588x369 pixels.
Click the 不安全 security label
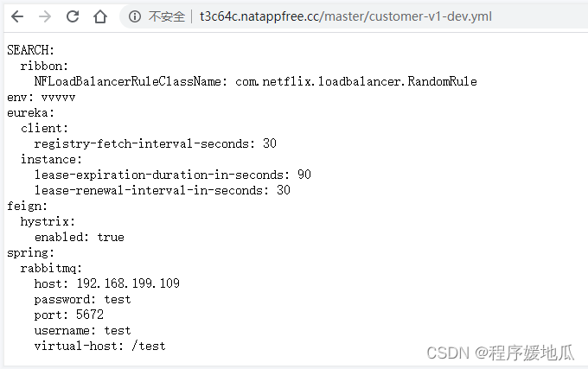(x=167, y=16)
